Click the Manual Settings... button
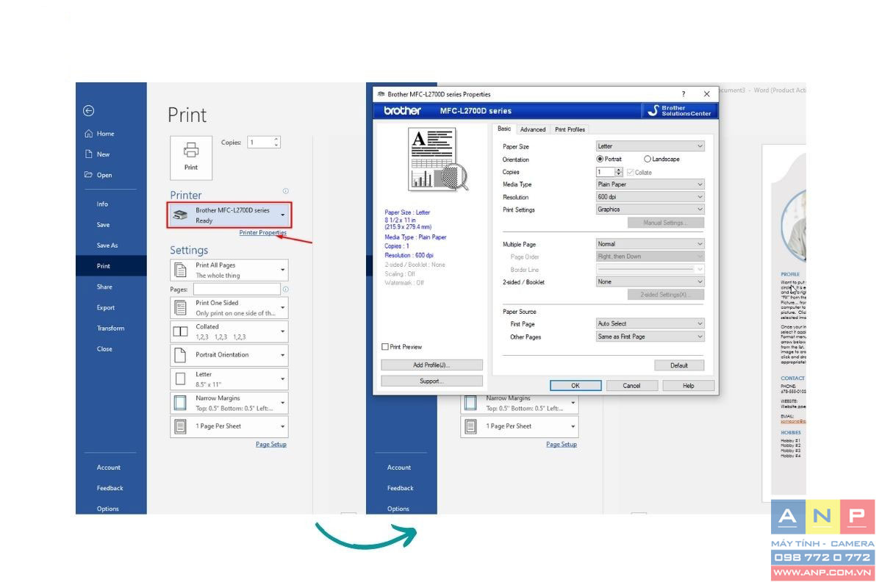 click(666, 223)
